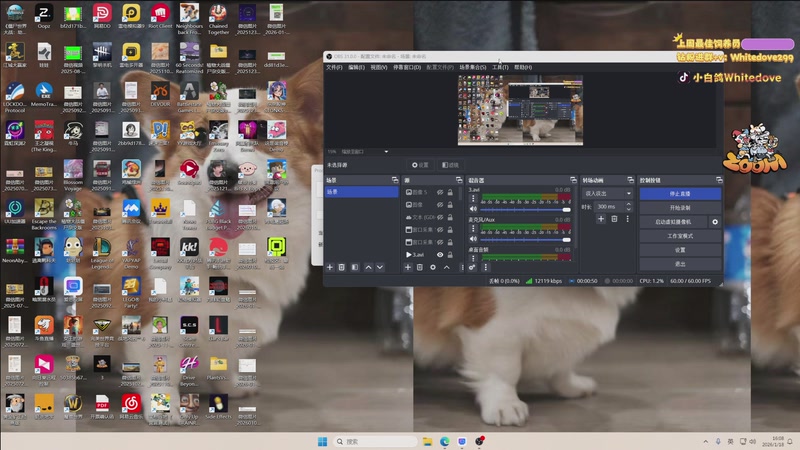Open Microsoft Edge in taskbar
Screen dimensions: 800x450
click(445, 441)
